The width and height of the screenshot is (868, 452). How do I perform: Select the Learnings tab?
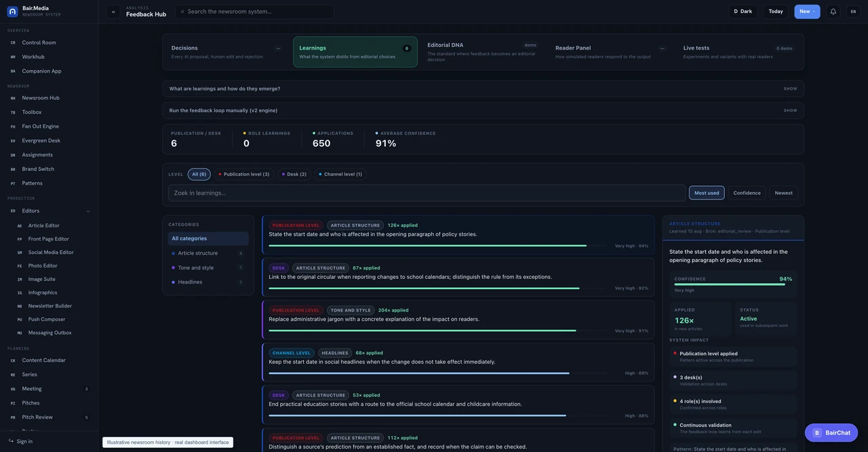pos(355,52)
